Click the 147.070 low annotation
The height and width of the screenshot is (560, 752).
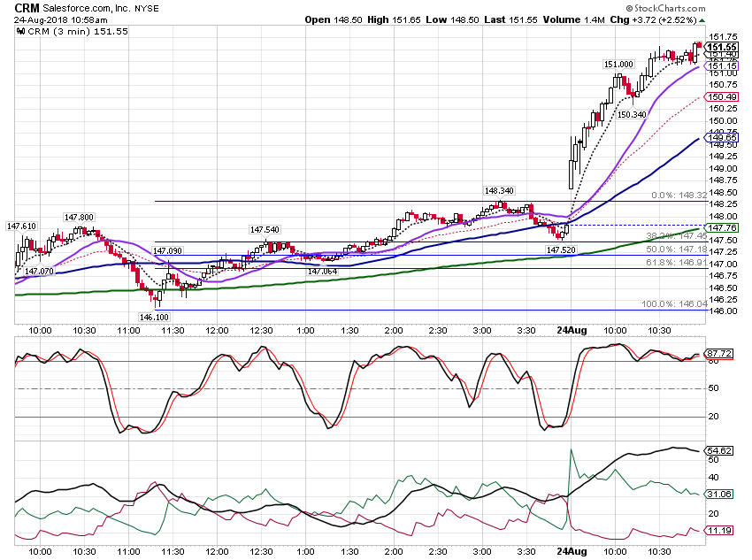39,271
